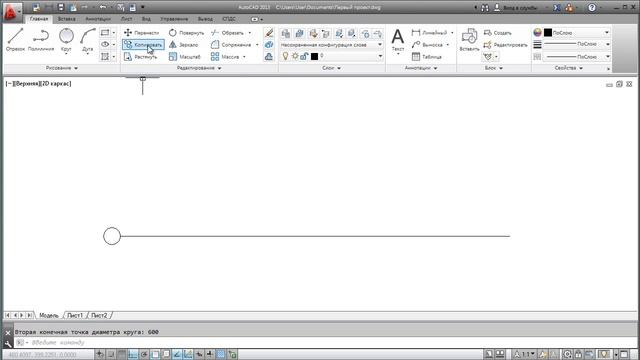640x360 pixels.
Task: Select the Отрезок line tool
Action: pos(15,40)
